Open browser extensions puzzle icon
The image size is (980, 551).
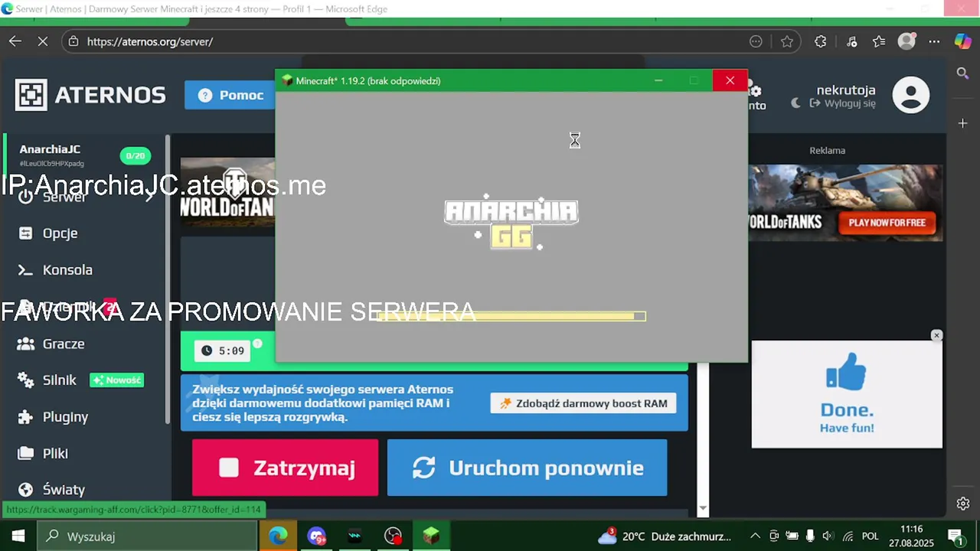pyautogui.click(x=820, y=41)
